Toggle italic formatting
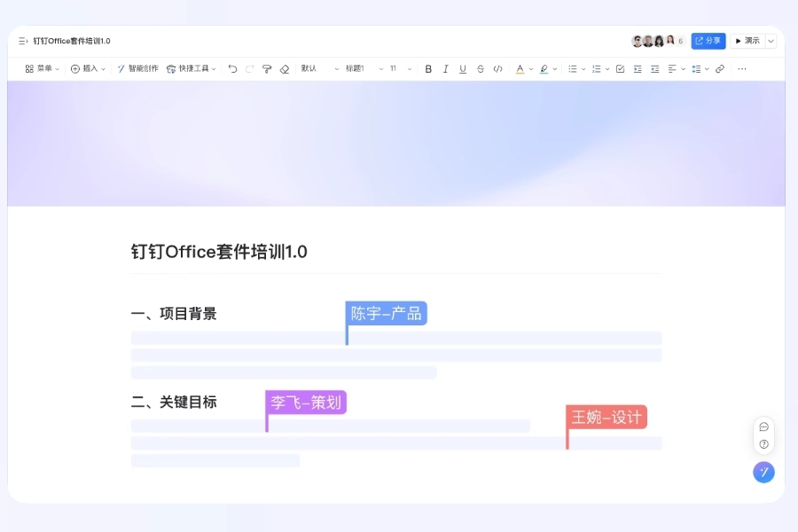 click(445, 69)
